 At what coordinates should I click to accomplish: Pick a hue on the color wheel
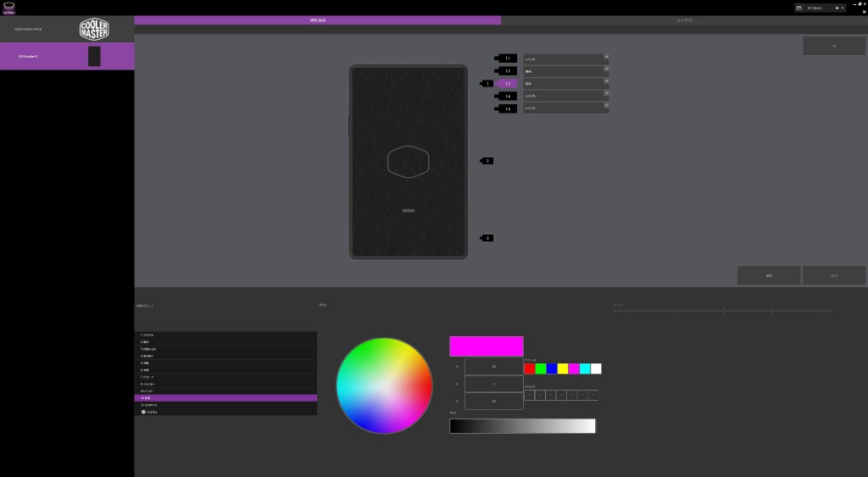(384, 385)
